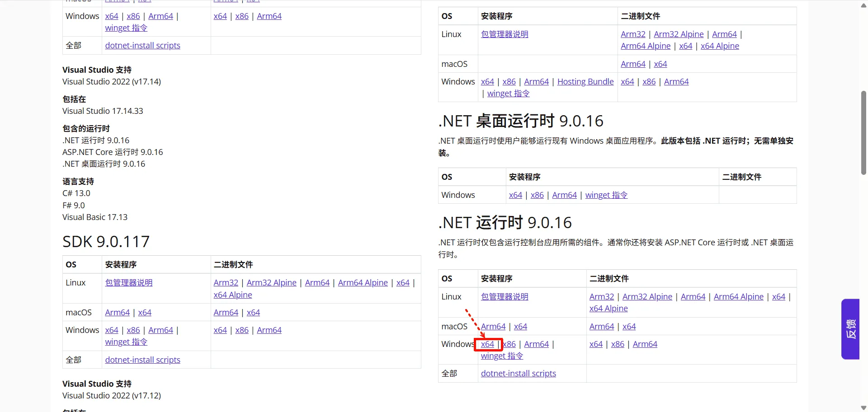
Task: Download Windows Arm64 binary above Visual Studio 2022 (v17.14)
Action: [269, 16]
